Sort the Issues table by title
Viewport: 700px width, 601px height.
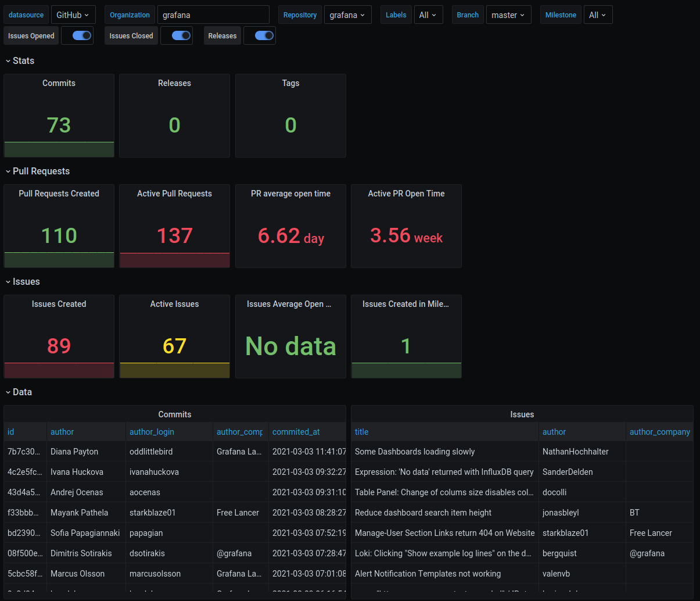361,431
